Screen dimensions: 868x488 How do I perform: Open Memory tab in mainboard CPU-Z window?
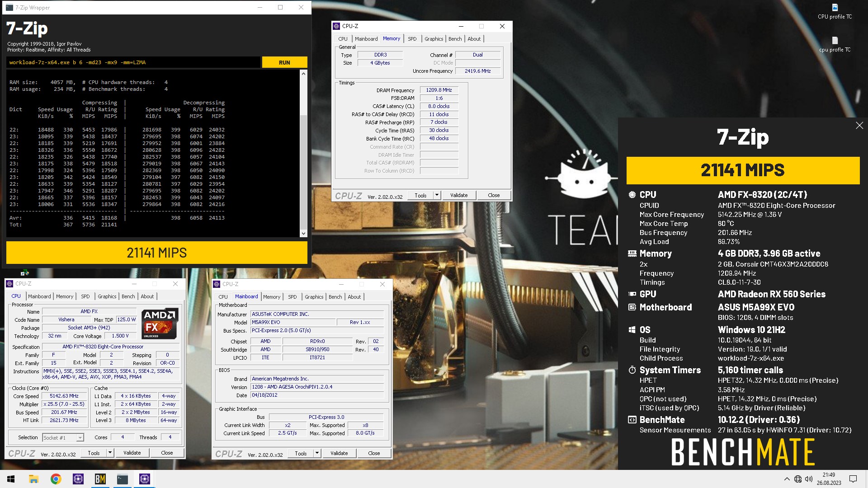pyautogui.click(x=272, y=297)
